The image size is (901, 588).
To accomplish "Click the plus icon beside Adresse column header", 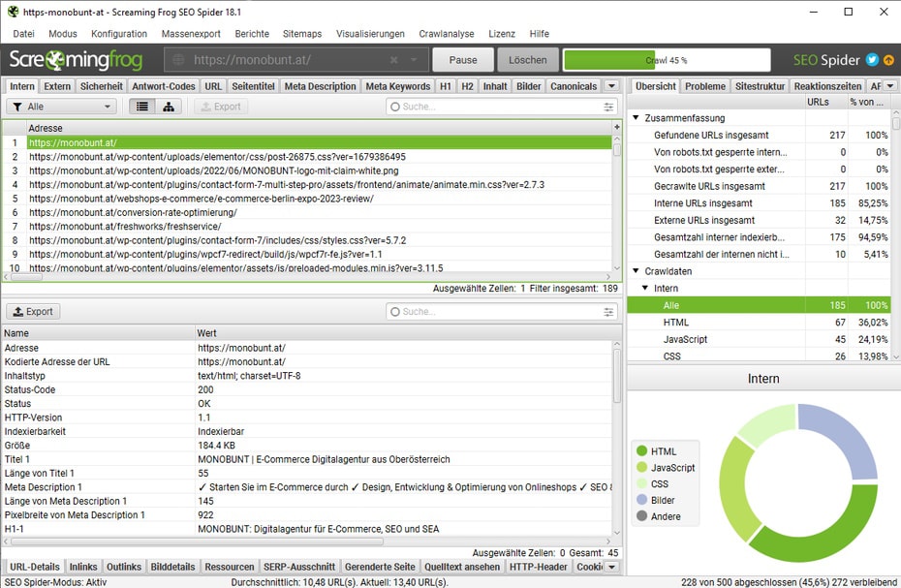I will coord(617,127).
